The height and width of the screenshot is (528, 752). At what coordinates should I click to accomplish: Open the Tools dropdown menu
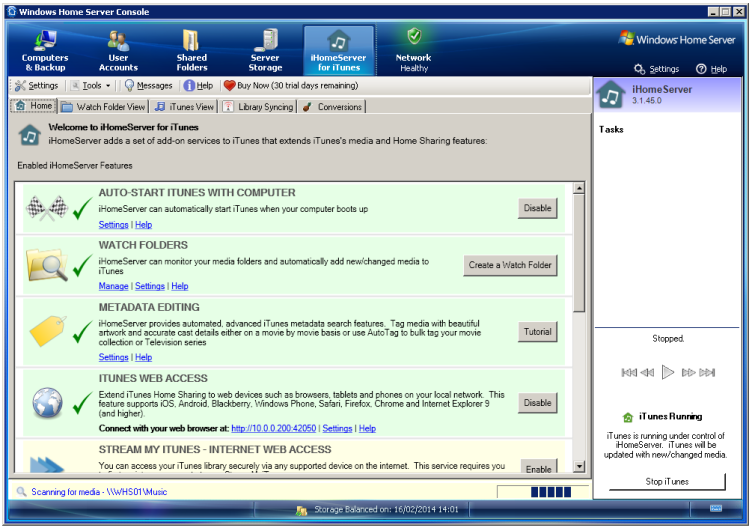(x=92, y=86)
